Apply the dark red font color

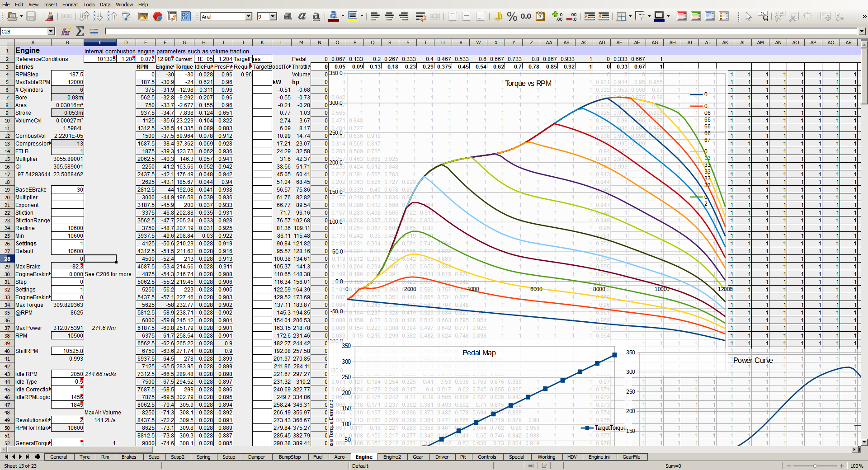point(334,17)
